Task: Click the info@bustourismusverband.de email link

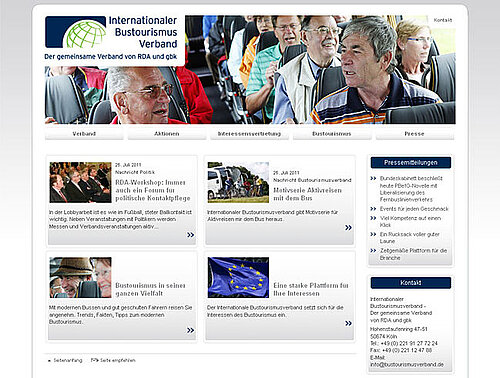Action: 407,365
